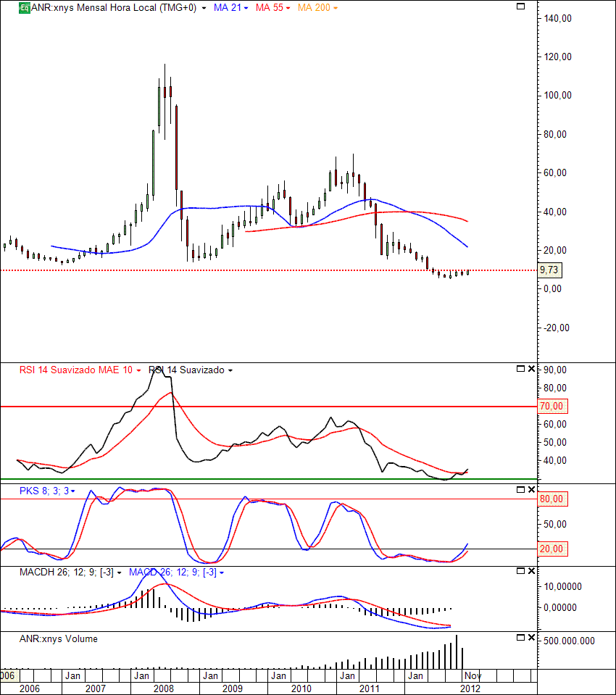Select the PKS 20,00 level label
The image size is (616, 695).
(x=552, y=549)
